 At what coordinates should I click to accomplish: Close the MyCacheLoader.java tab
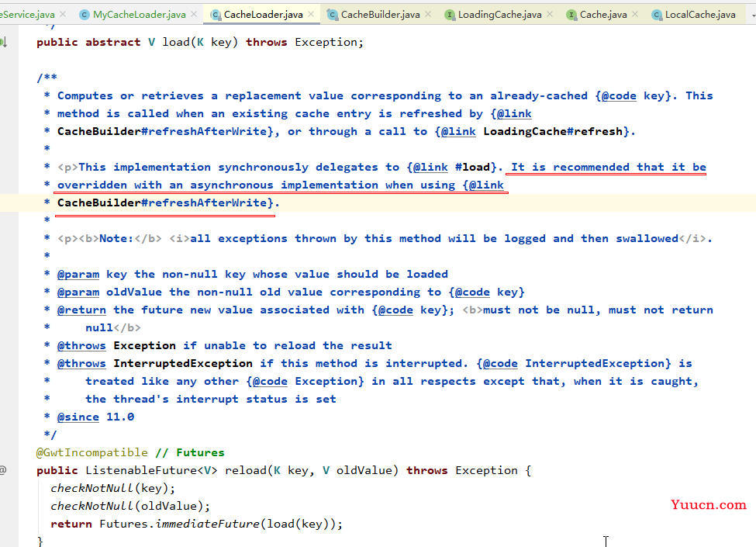pyautogui.click(x=194, y=15)
